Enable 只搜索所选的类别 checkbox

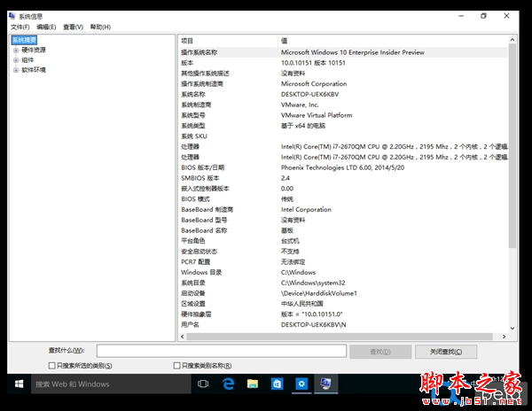pos(51,365)
